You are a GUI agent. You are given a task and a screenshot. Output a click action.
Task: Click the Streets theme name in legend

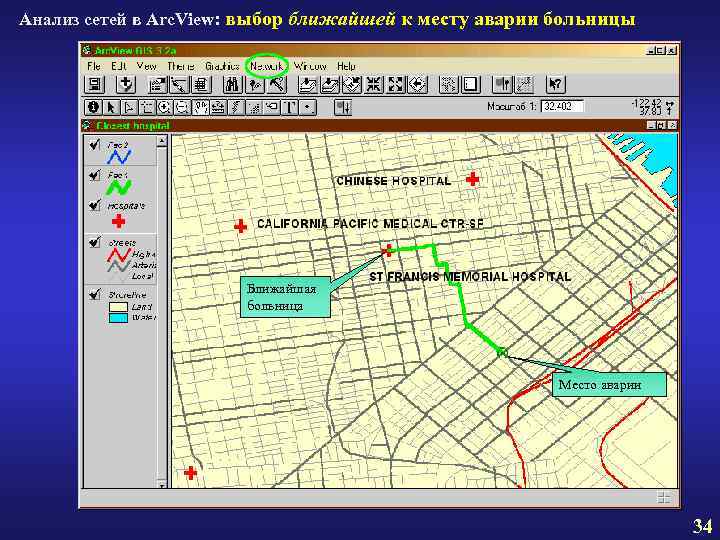coord(122,242)
